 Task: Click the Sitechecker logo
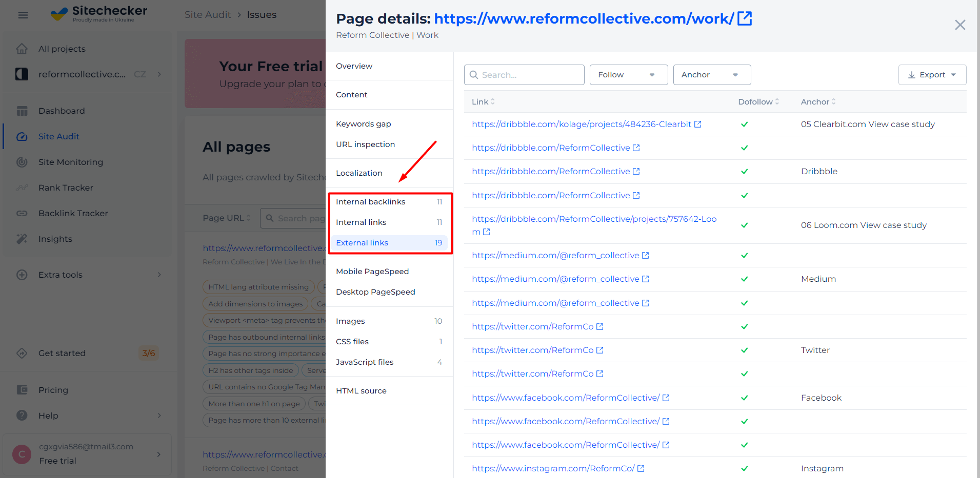click(99, 14)
